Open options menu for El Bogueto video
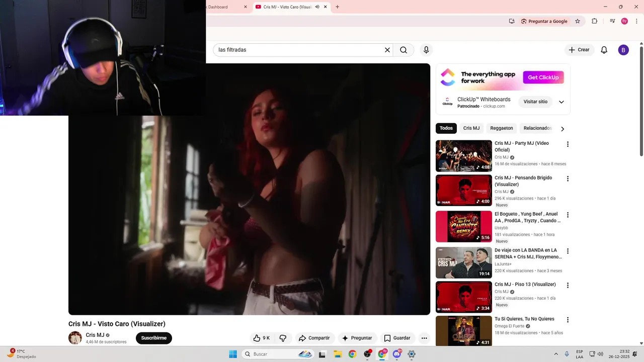 click(x=568, y=215)
